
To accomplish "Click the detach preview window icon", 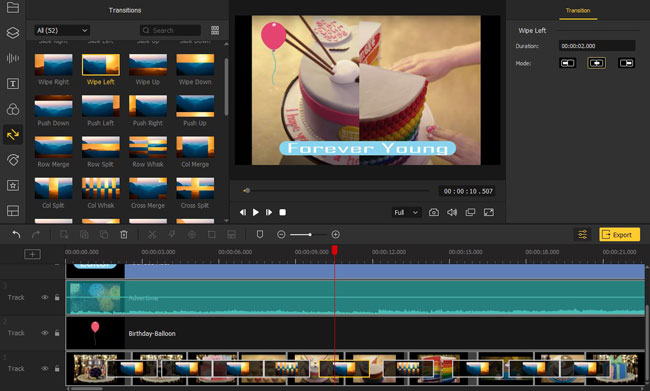I will 470,212.
